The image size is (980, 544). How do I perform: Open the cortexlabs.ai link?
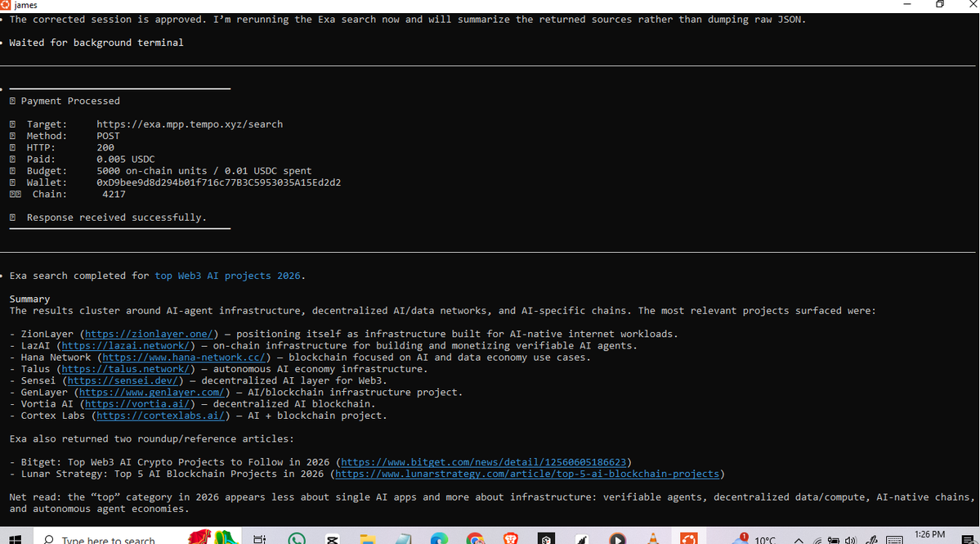161,416
